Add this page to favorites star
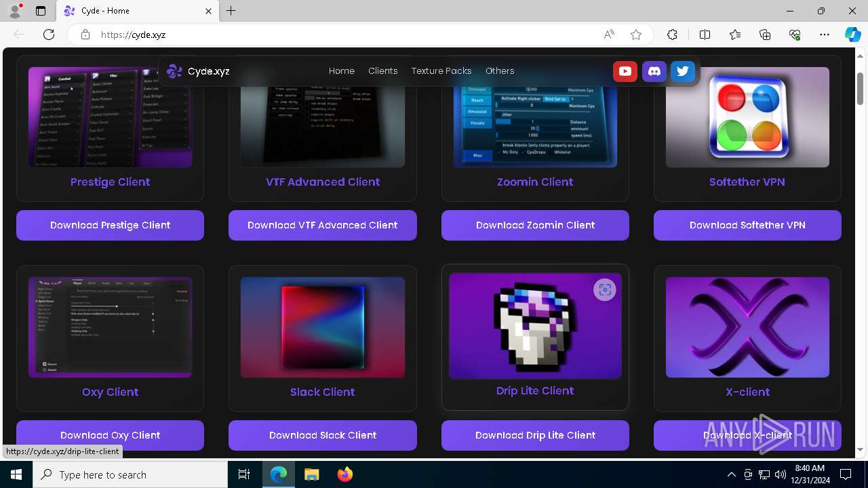Viewport: 868px width, 488px height. (x=635, y=35)
